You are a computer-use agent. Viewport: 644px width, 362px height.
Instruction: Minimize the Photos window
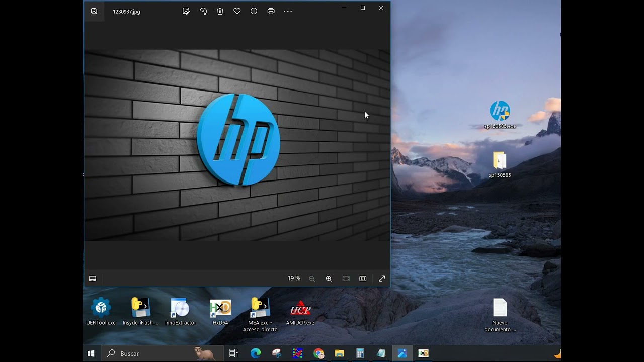[x=344, y=8]
